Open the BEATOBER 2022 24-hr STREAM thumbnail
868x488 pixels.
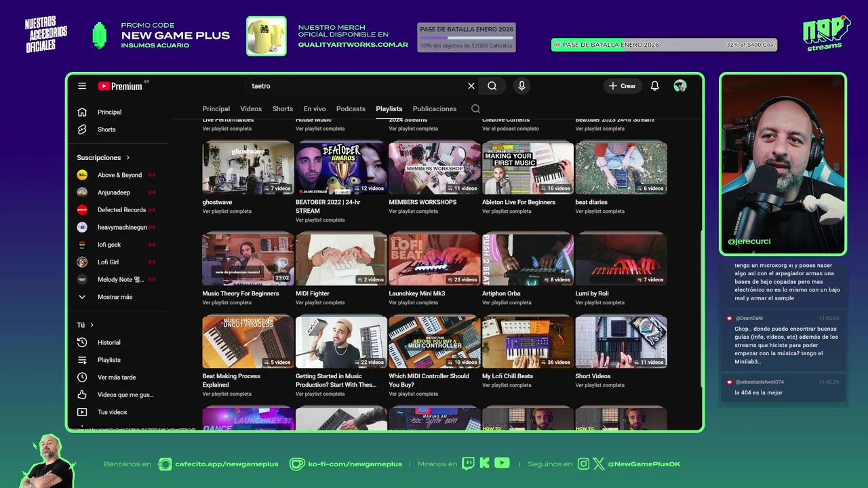341,167
